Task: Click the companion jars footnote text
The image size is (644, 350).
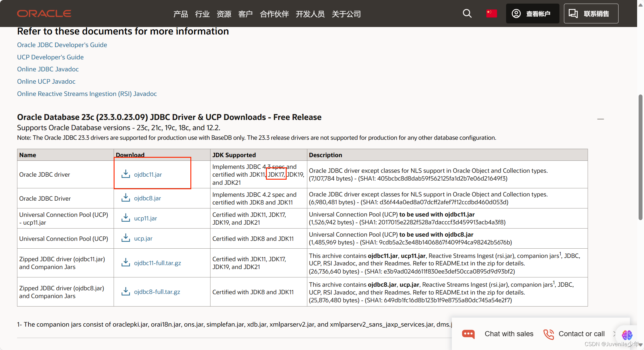Action: point(234,325)
